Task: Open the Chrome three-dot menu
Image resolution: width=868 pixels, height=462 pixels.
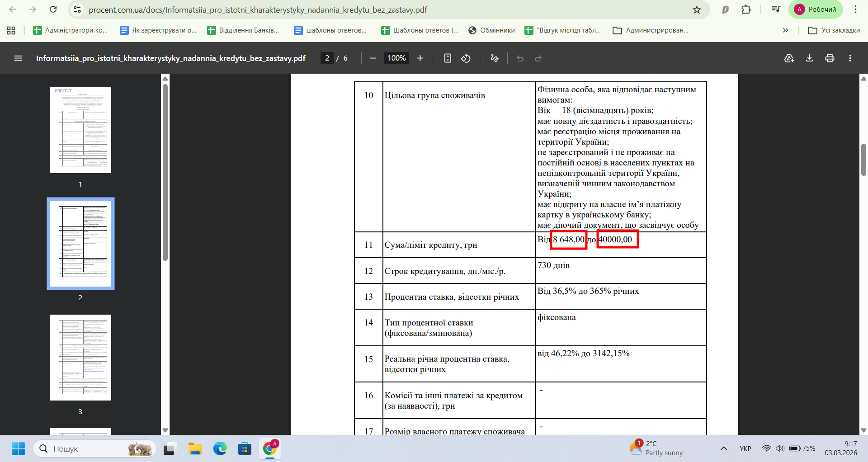Action: pyautogui.click(x=855, y=9)
